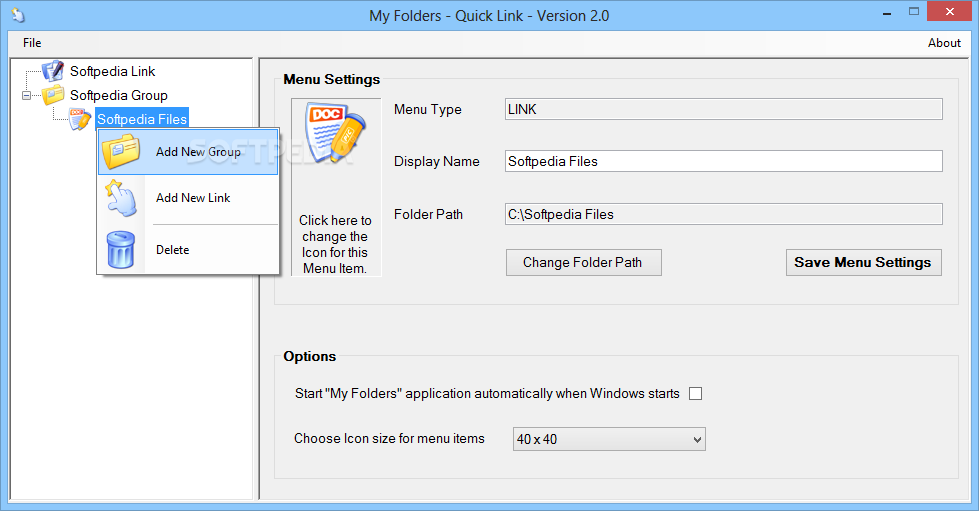Maximize the My Folders window
Viewport: 979px width, 511px height.
point(913,12)
